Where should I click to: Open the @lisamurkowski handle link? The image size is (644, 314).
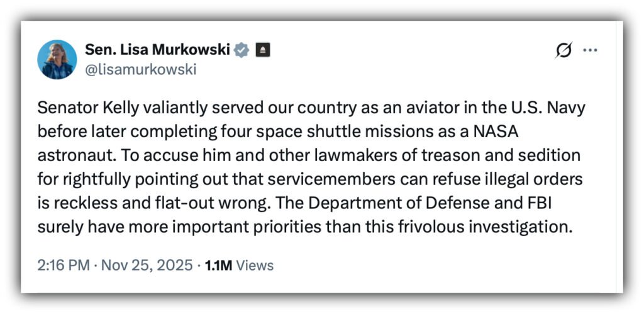pos(140,70)
